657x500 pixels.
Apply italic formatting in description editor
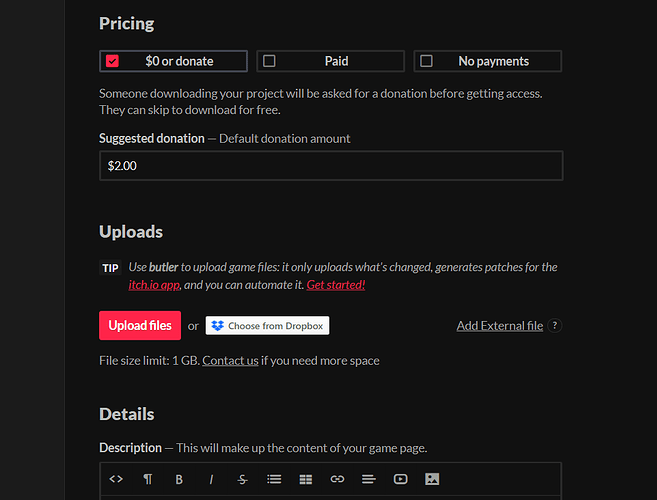(211, 479)
